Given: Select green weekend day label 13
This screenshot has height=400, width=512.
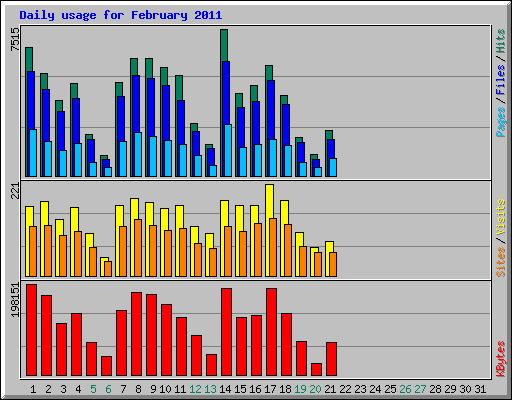Looking at the screenshot, I should tap(210, 389).
